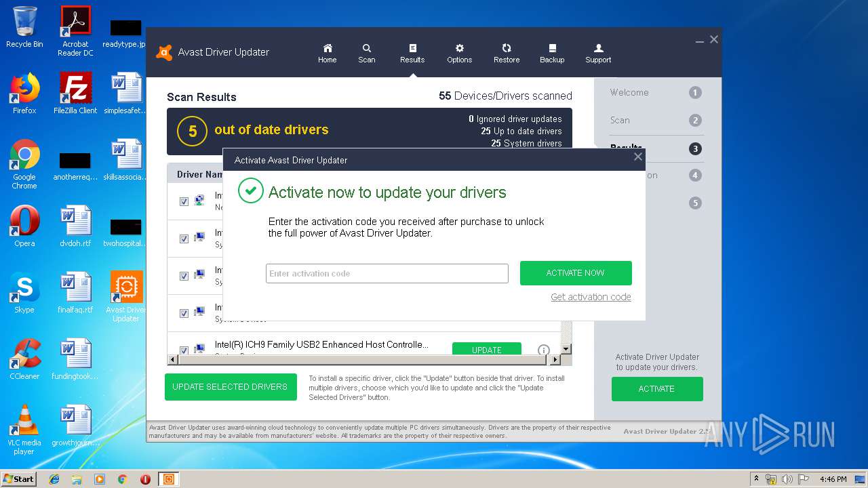
Task: Focus the Enter activation code field
Action: pyautogui.click(x=387, y=273)
